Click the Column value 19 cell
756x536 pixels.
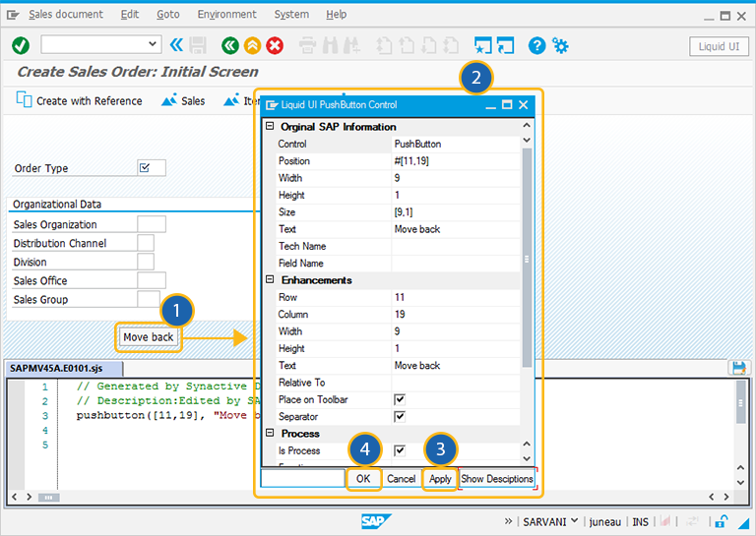(456, 314)
